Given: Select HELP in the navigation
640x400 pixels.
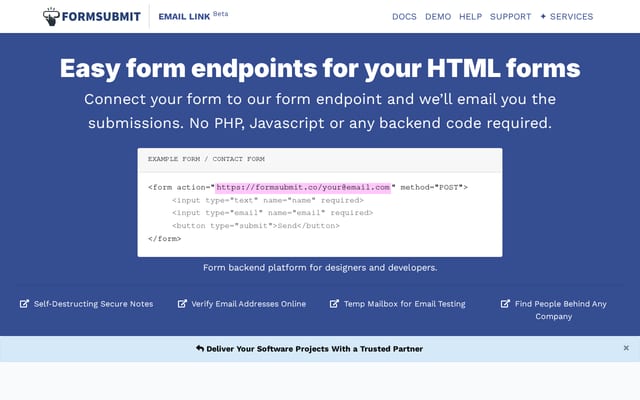Looking at the screenshot, I should tap(470, 17).
